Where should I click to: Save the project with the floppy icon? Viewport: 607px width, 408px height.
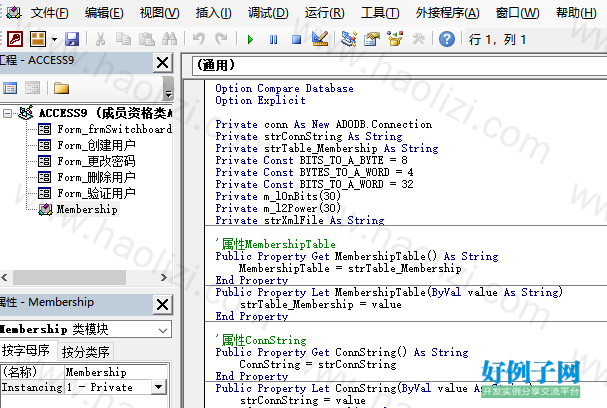coord(72,39)
